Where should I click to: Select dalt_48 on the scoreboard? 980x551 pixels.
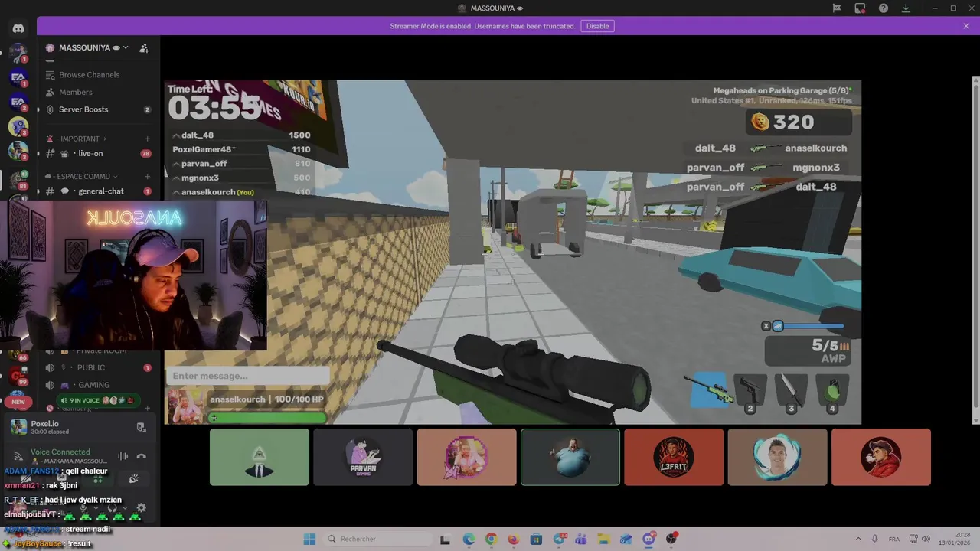tap(241, 135)
